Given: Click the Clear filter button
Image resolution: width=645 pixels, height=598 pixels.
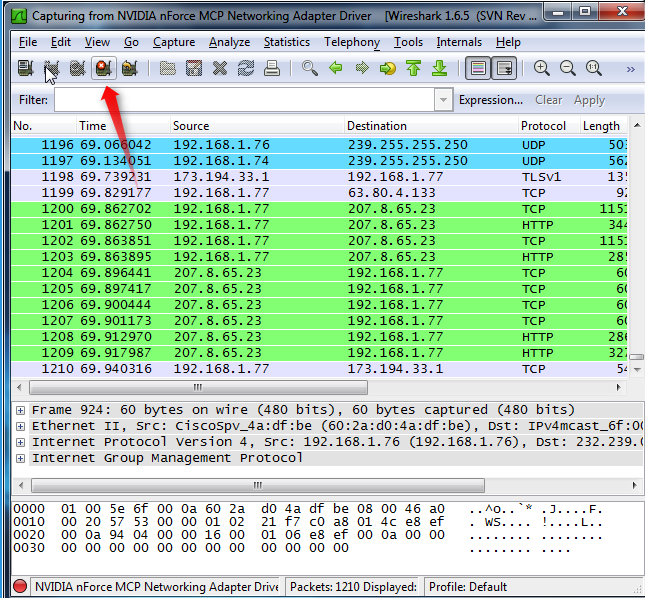Looking at the screenshot, I should tap(548, 100).
